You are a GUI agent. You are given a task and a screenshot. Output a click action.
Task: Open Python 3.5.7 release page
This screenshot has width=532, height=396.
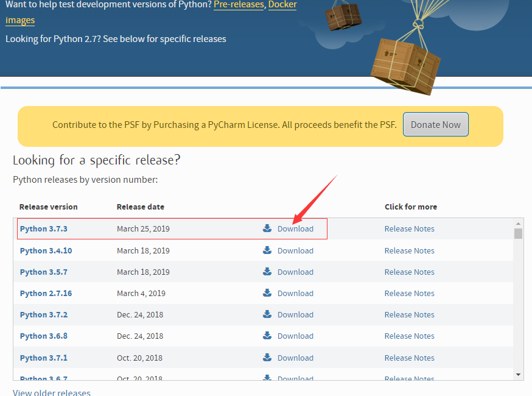tap(44, 272)
